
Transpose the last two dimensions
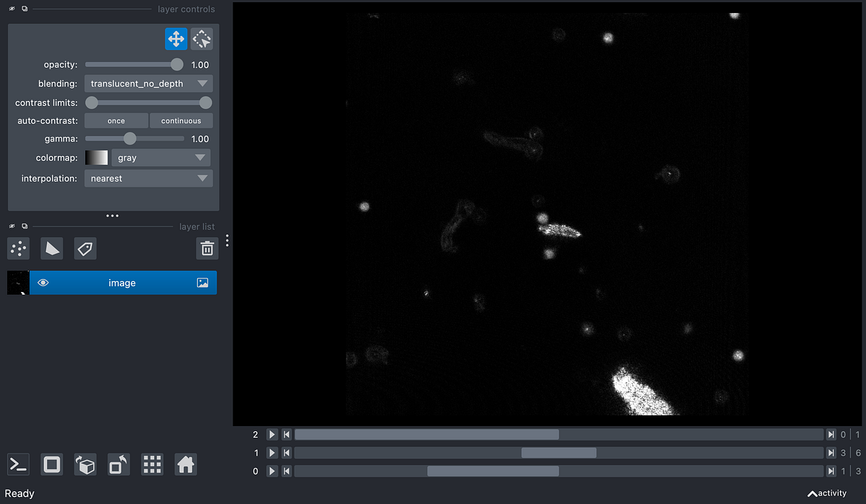pos(118,464)
